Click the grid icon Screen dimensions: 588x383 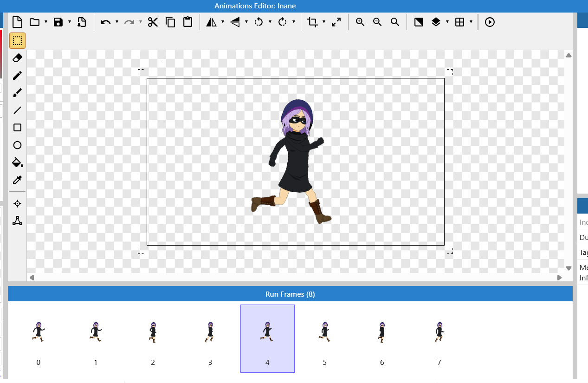[x=459, y=22]
